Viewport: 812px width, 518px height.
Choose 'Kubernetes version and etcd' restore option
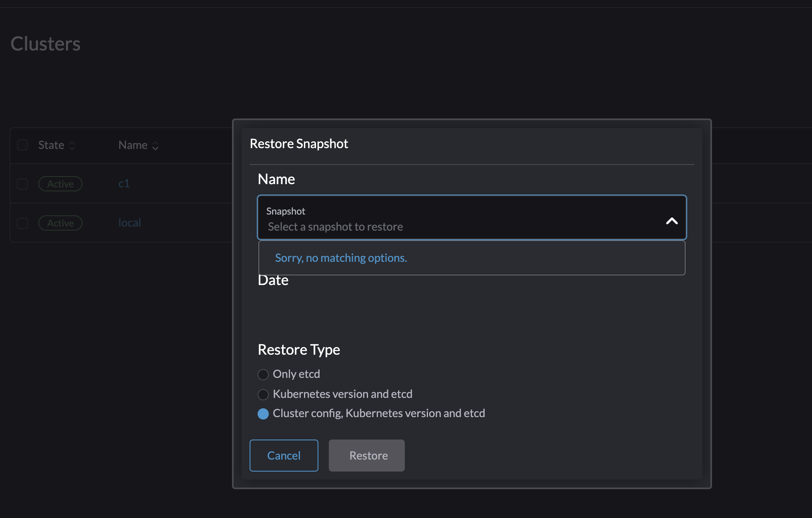point(263,394)
